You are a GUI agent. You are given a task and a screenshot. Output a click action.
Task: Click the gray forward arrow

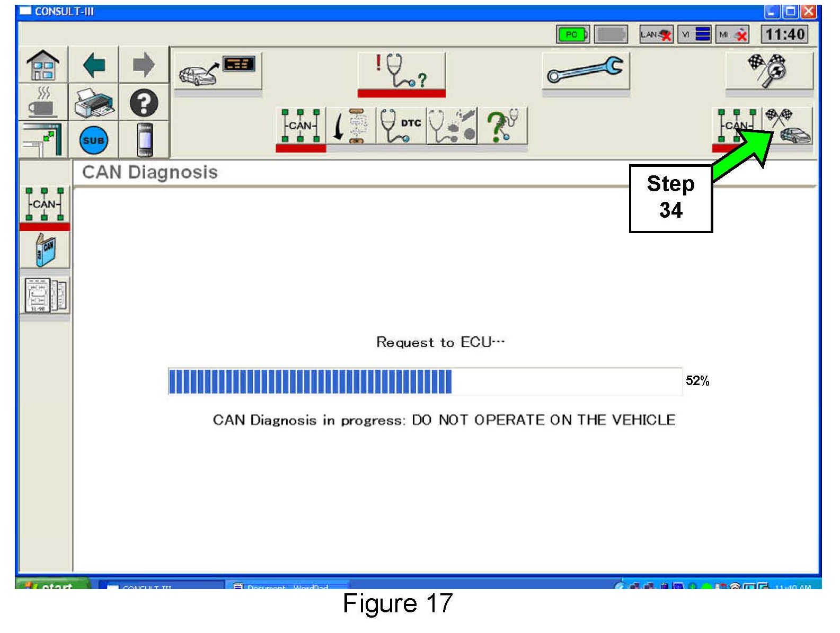(143, 65)
